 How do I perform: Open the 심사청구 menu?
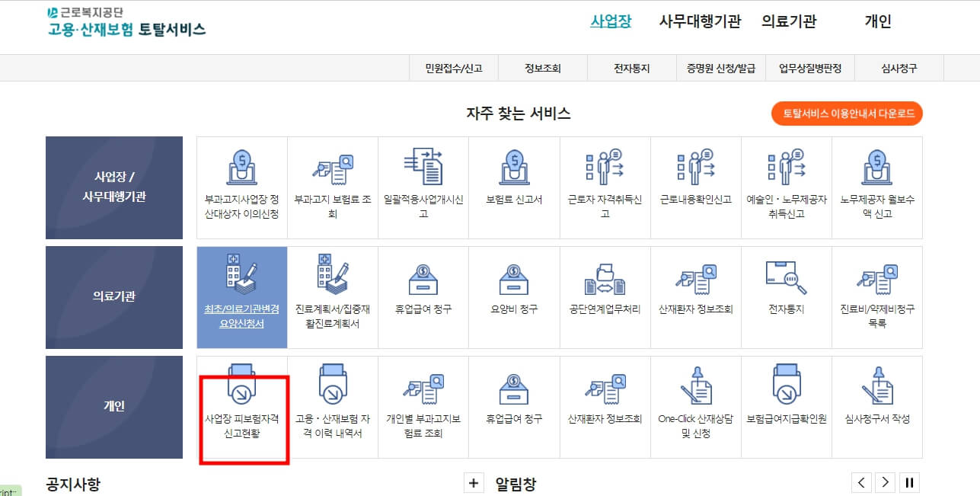click(x=899, y=68)
